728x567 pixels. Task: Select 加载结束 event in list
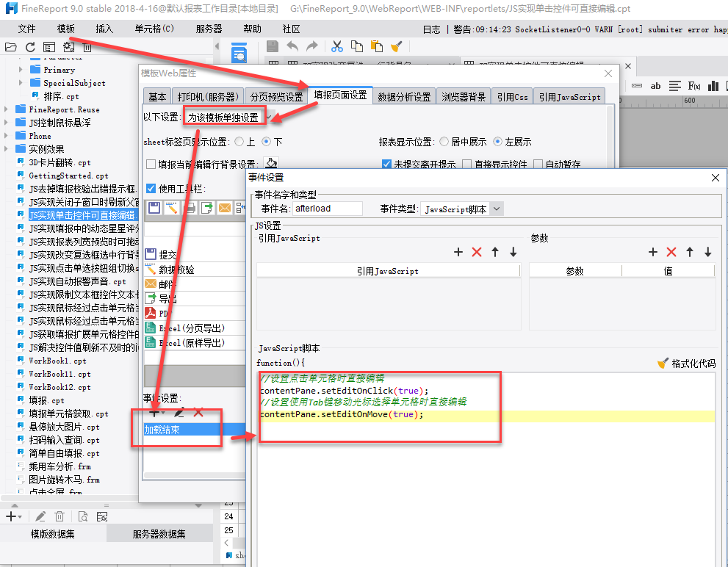tap(195, 430)
